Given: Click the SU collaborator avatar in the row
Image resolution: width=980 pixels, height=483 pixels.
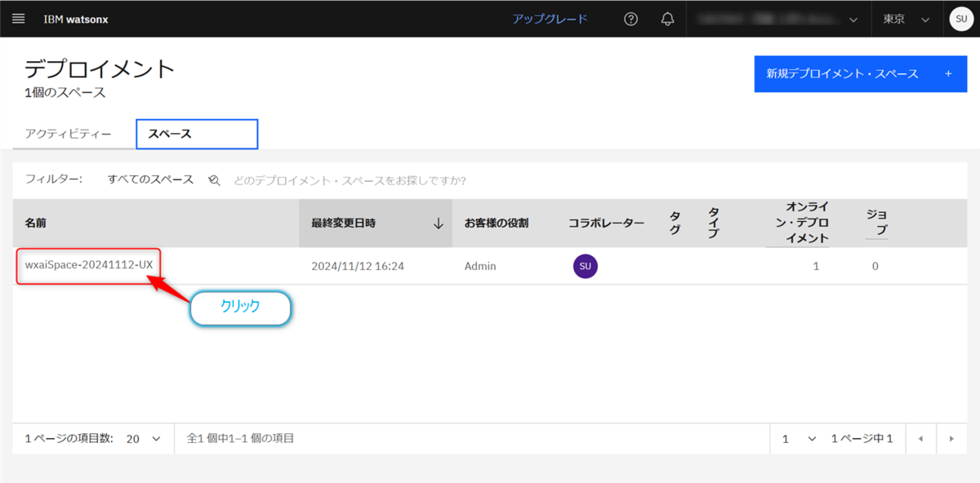Looking at the screenshot, I should (585, 266).
